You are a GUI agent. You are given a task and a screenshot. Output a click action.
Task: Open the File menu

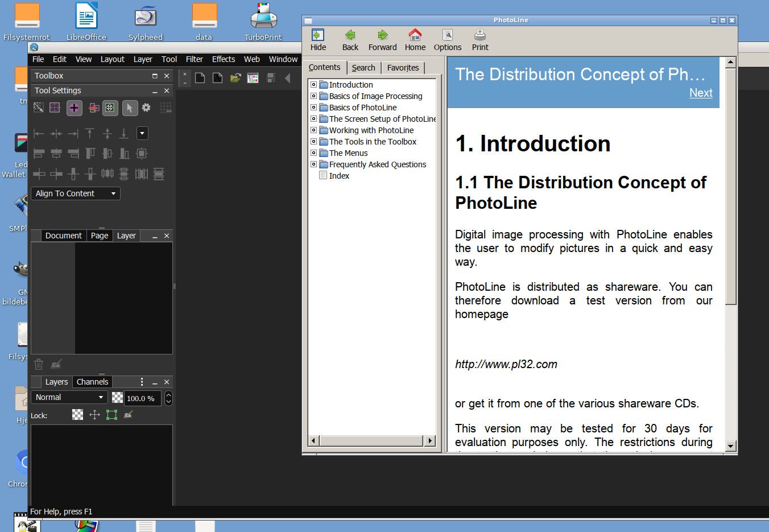pos(38,59)
